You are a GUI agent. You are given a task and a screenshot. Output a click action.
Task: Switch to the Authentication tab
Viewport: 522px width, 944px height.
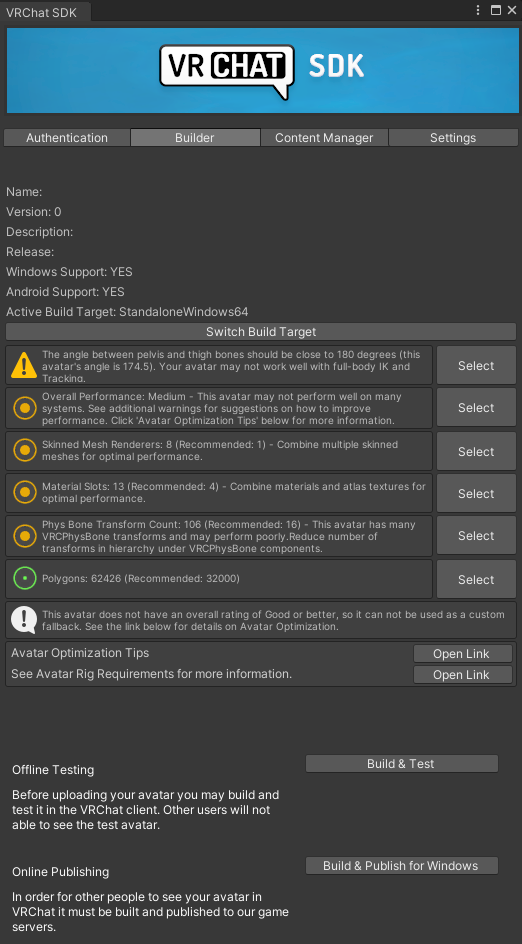(x=67, y=138)
